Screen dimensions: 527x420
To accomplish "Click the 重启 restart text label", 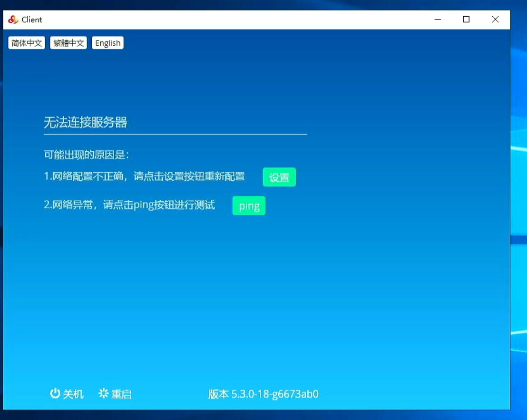I will 121,394.
